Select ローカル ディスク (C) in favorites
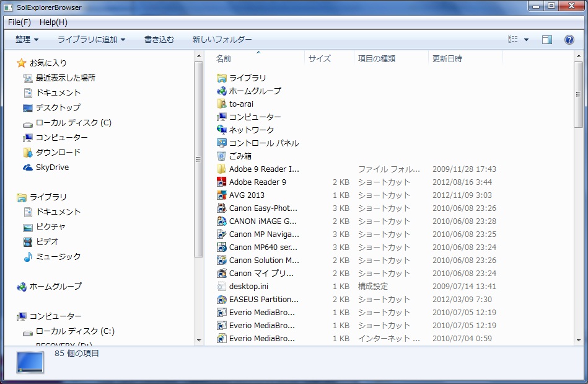This screenshot has width=588, height=384. (x=74, y=123)
